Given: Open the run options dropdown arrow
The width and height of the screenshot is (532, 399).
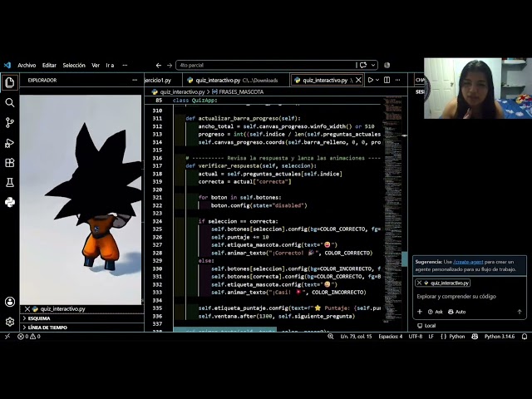Looking at the screenshot, I should [377, 80].
